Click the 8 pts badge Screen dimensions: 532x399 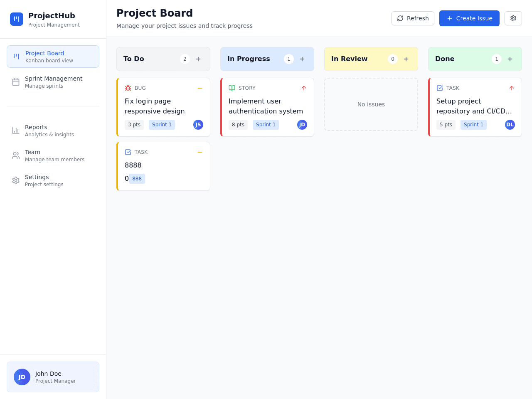tap(238, 125)
